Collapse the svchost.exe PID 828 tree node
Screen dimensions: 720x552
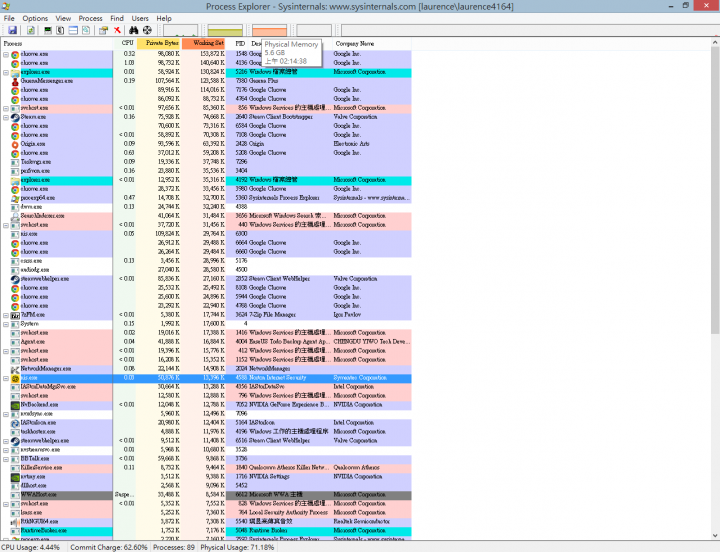coord(6,504)
